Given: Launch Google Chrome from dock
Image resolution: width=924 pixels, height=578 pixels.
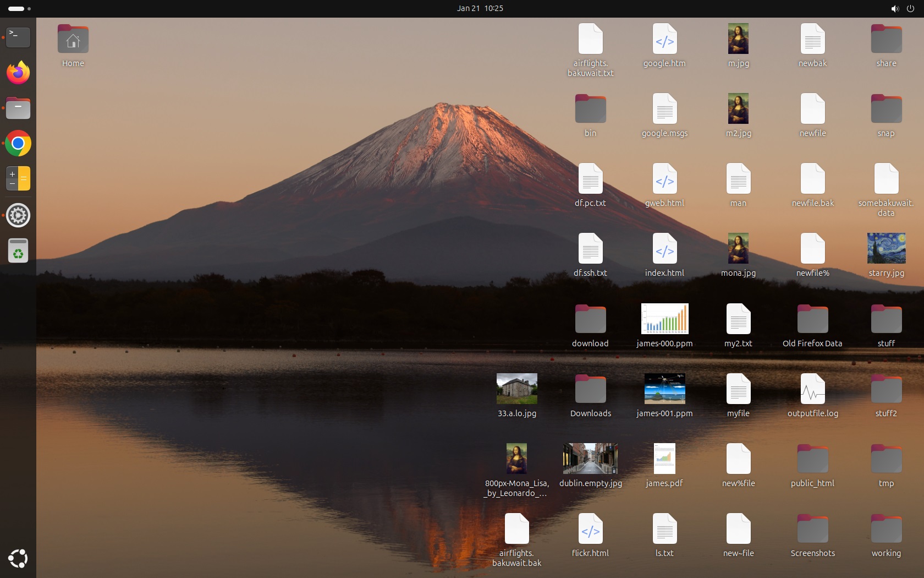Looking at the screenshot, I should pos(18,144).
